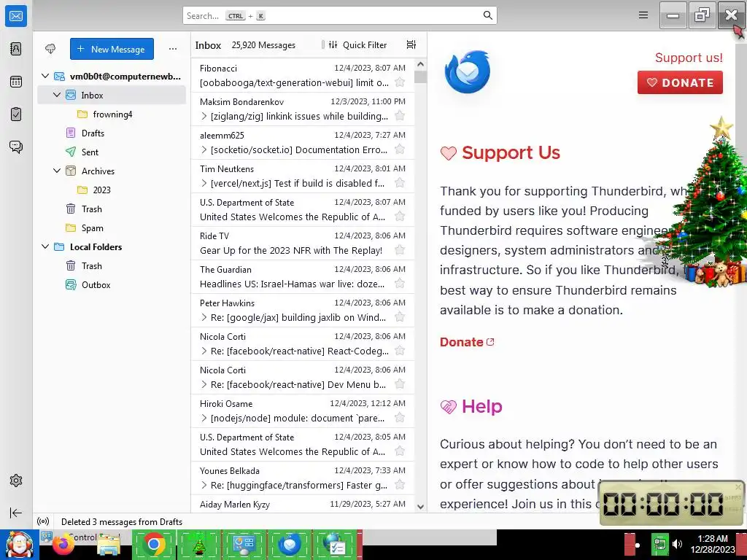Click the red DONATE button
Screen dimensions: 747x560
tap(680, 82)
